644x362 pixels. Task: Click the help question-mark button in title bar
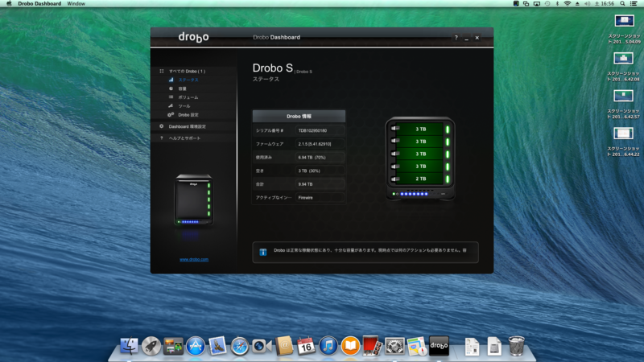click(456, 38)
